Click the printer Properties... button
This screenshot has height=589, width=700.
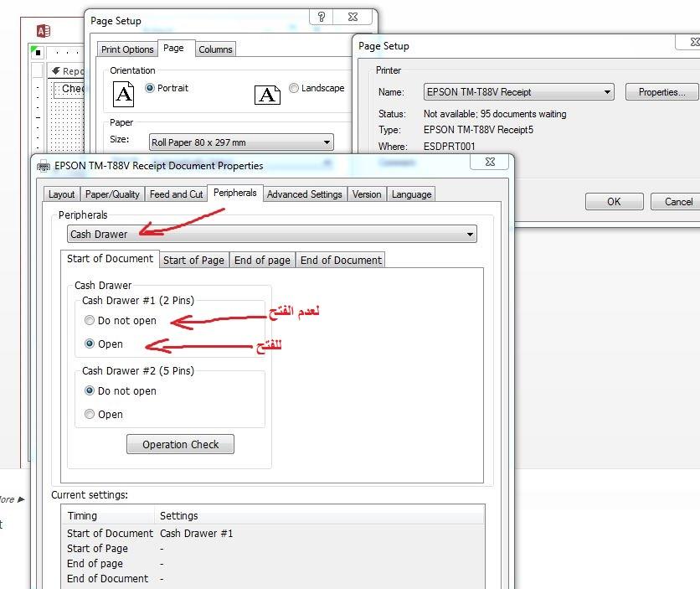(661, 92)
